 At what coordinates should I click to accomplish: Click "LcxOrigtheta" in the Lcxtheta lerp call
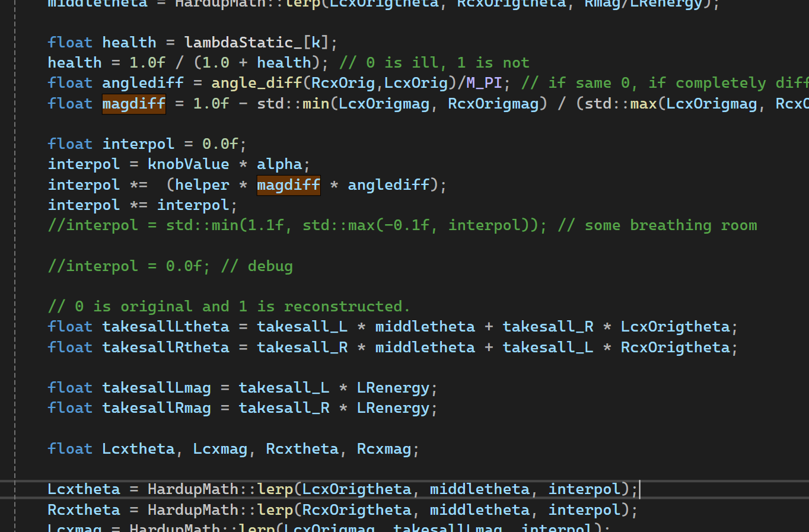click(357, 489)
